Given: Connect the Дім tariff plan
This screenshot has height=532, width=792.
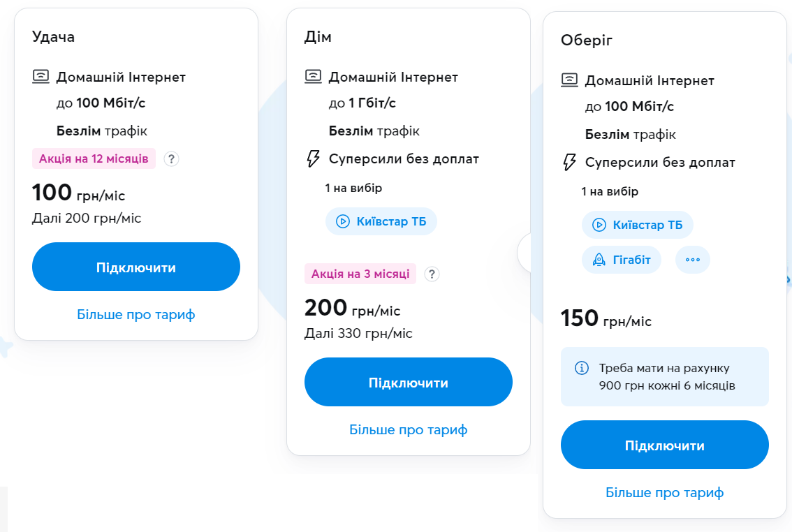Looking at the screenshot, I should click(x=409, y=382).
